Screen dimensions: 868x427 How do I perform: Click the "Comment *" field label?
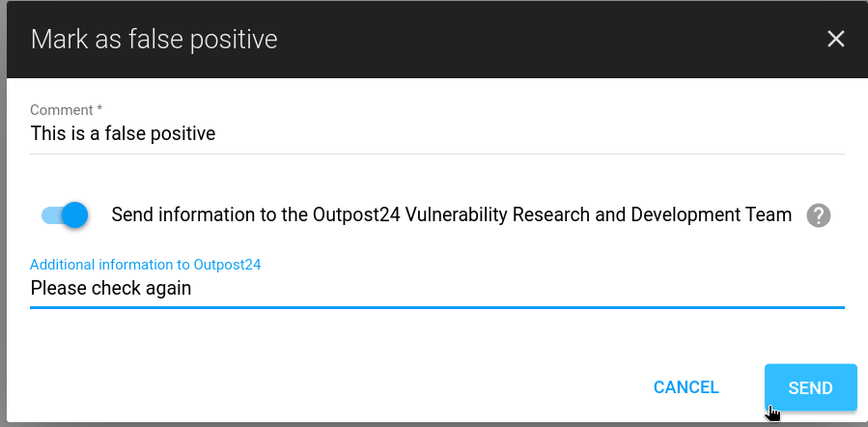click(x=67, y=110)
